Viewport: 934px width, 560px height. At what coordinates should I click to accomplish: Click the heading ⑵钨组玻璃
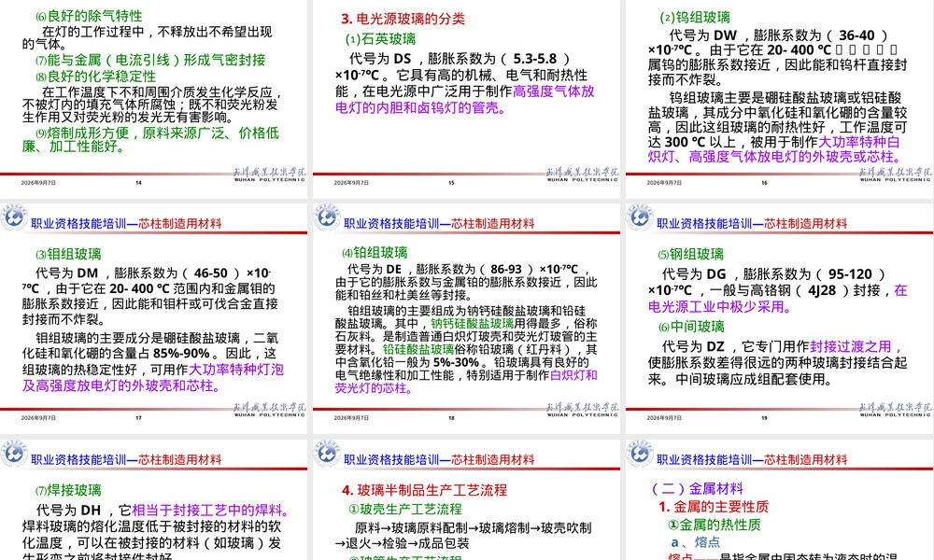pyautogui.click(x=695, y=18)
